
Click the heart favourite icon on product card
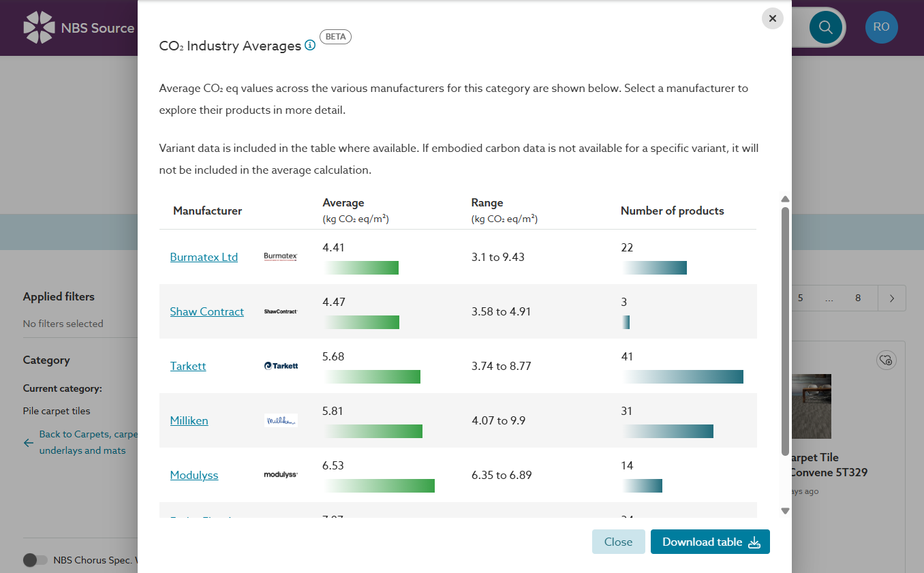[x=886, y=360]
